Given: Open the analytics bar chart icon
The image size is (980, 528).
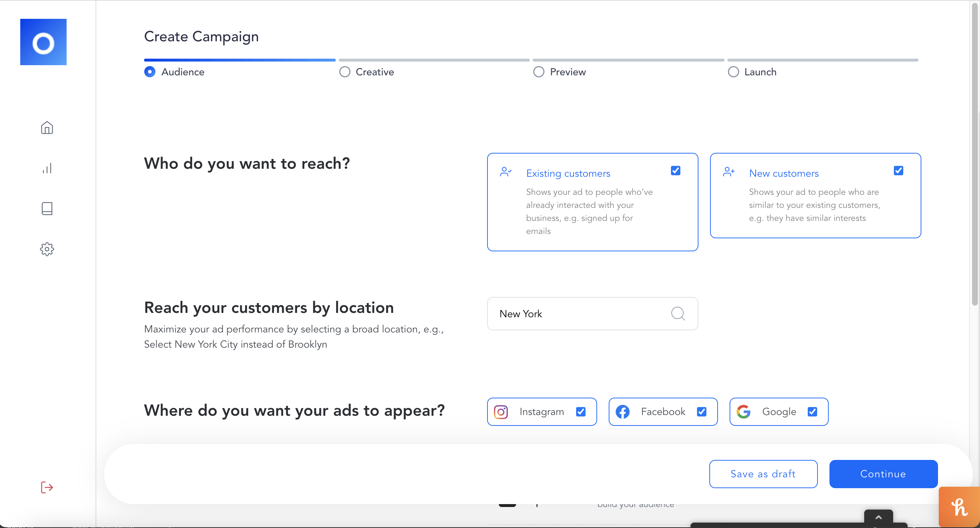Looking at the screenshot, I should click(x=47, y=168).
